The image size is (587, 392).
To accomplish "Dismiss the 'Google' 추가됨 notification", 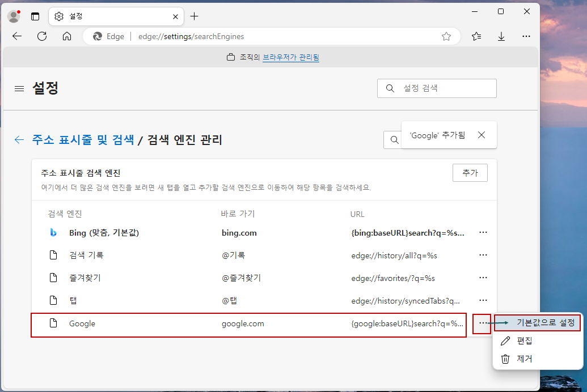I will coord(482,135).
